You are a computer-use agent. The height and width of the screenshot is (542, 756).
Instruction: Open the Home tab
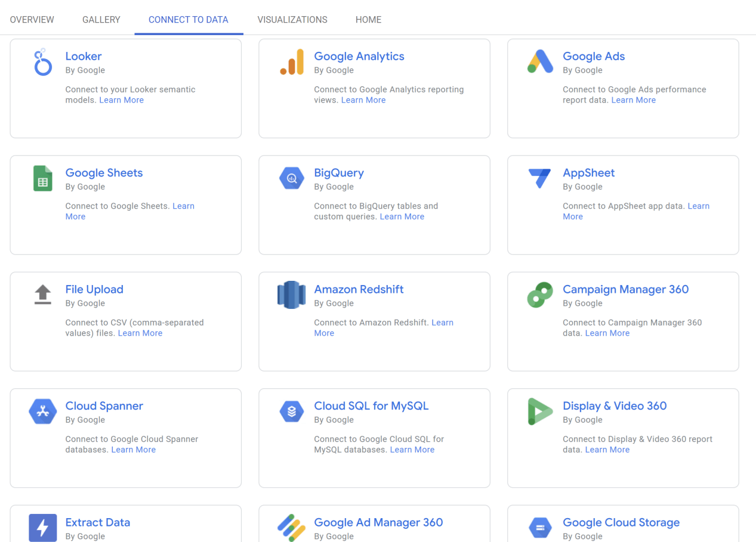point(368,20)
